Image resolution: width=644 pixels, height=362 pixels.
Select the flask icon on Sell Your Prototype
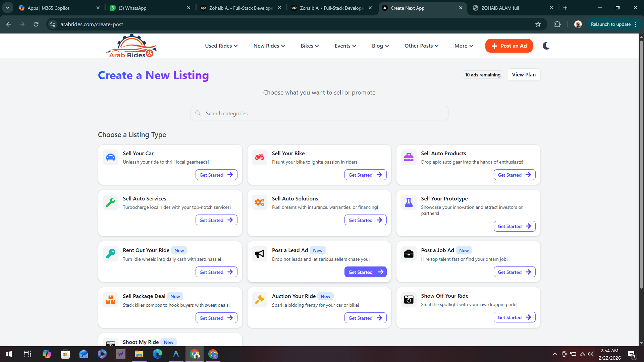[408, 202]
